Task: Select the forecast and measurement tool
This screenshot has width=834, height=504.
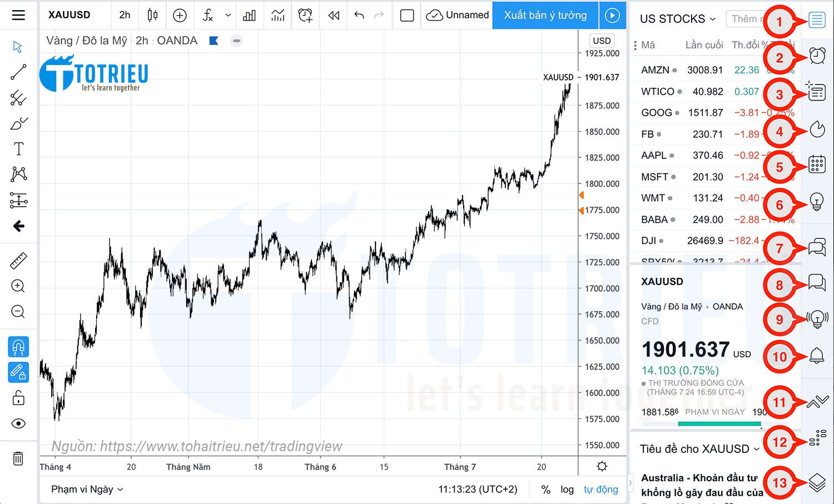Action: tap(18, 200)
